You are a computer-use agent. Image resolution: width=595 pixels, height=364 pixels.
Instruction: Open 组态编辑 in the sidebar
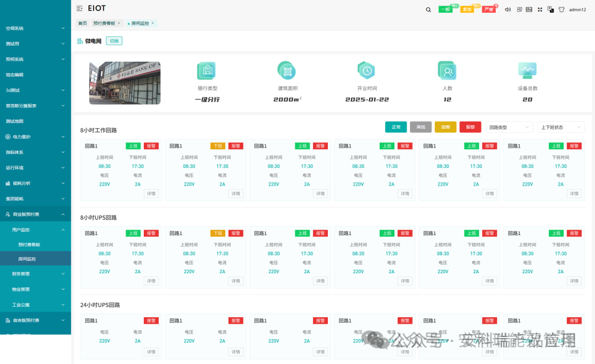tap(35, 75)
